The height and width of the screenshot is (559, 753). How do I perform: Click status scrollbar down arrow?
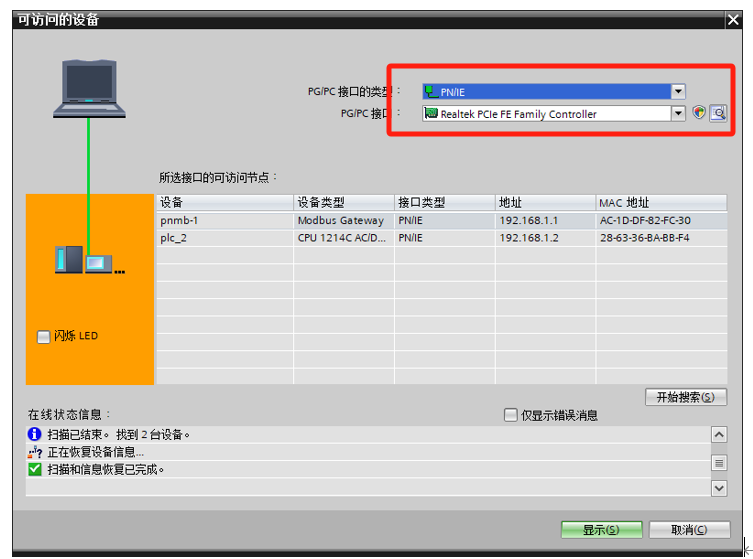[x=719, y=488]
